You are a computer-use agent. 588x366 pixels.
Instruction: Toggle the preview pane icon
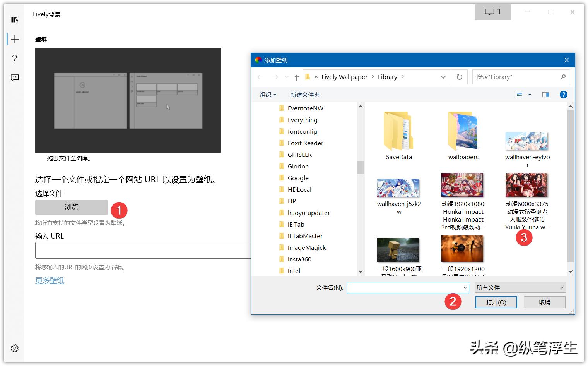(x=545, y=94)
